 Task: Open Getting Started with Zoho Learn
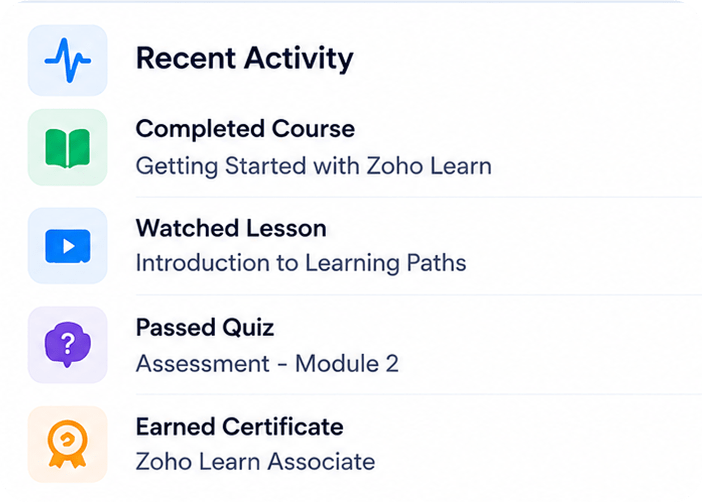click(314, 166)
